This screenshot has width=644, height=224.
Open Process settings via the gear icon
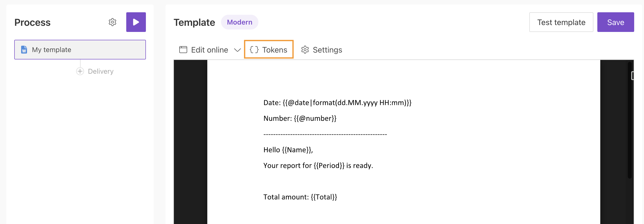coord(112,22)
